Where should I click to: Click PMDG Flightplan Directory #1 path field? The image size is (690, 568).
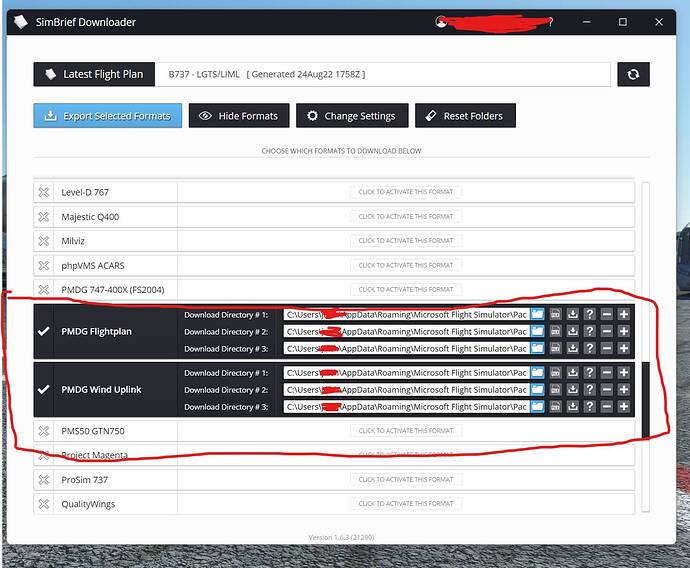point(405,314)
